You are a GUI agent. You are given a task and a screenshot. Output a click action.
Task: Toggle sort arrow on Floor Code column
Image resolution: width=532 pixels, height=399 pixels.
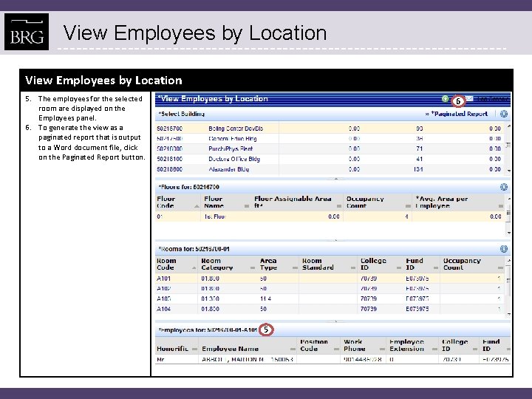pos(197,206)
